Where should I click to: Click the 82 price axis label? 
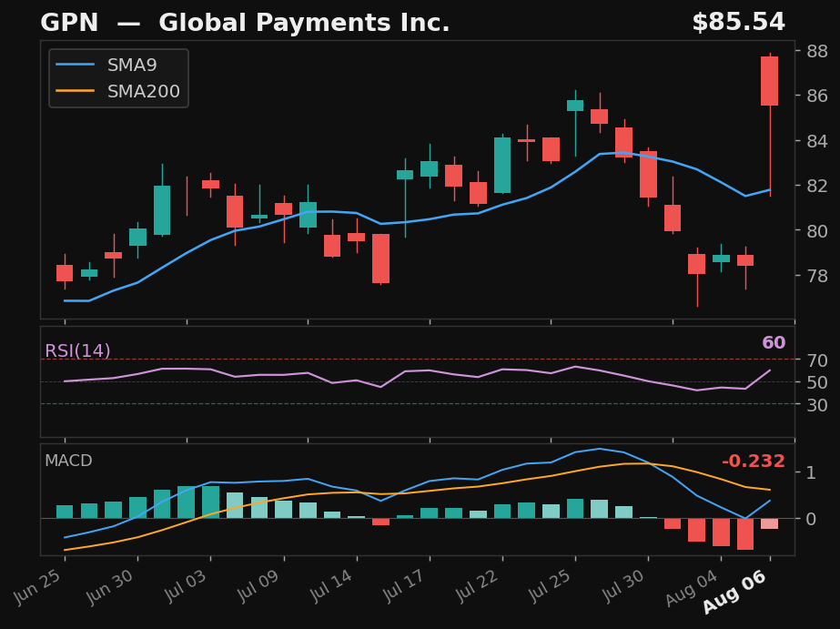(x=817, y=186)
